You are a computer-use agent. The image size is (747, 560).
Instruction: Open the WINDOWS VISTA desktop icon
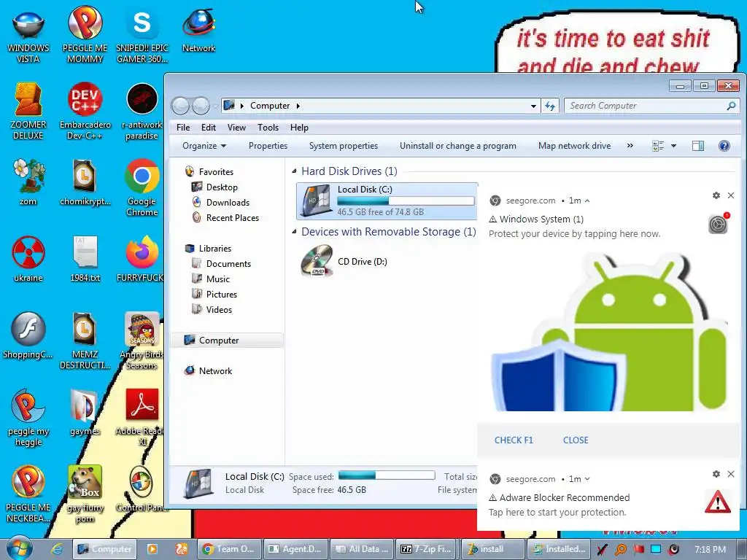click(28, 37)
